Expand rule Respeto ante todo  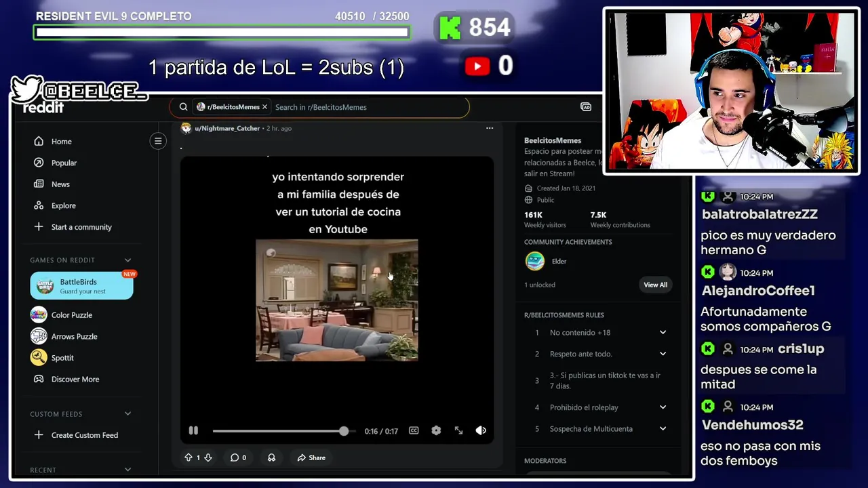pos(663,354)
